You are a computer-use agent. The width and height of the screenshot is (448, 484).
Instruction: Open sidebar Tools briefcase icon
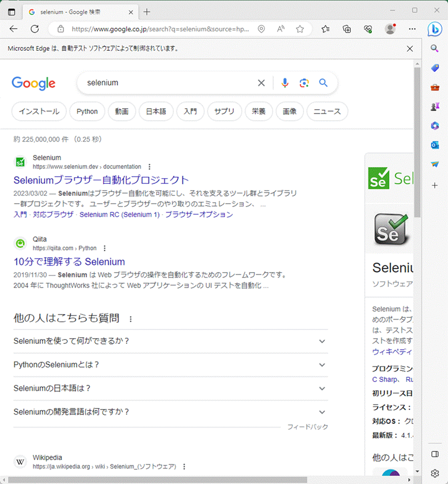click(435, 87)
